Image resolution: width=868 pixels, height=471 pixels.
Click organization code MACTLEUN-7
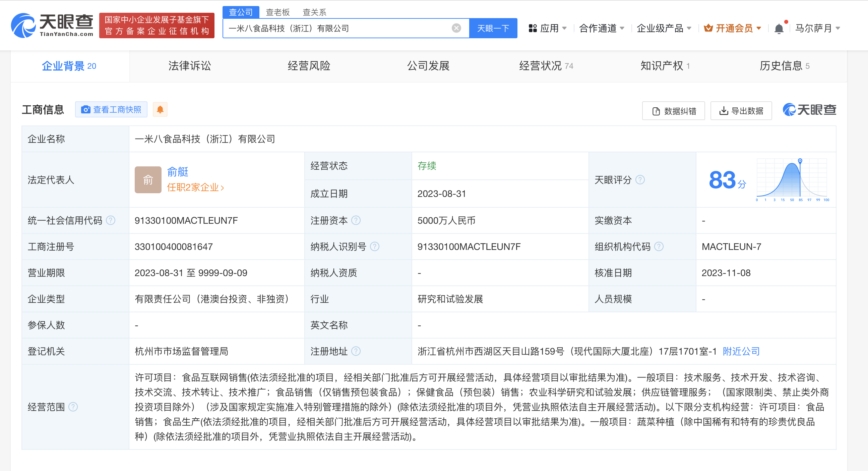(x=731, y=247)
